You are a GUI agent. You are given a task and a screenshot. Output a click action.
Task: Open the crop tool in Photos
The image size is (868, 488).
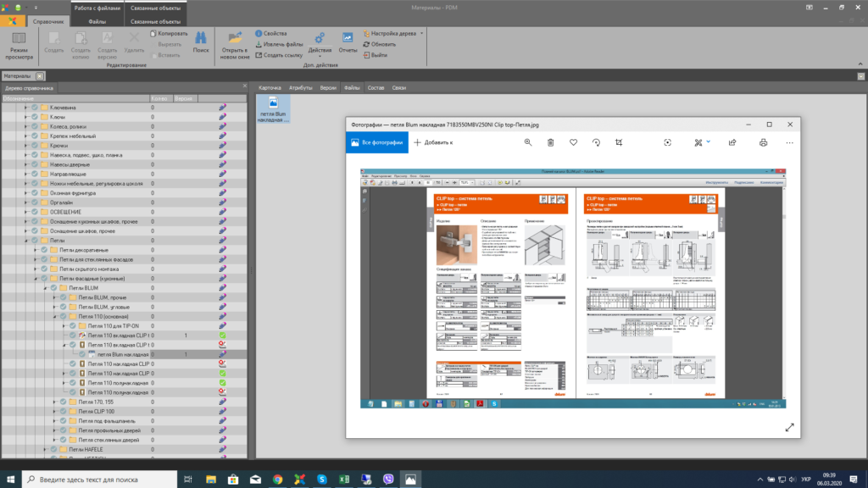click(619, 142)
